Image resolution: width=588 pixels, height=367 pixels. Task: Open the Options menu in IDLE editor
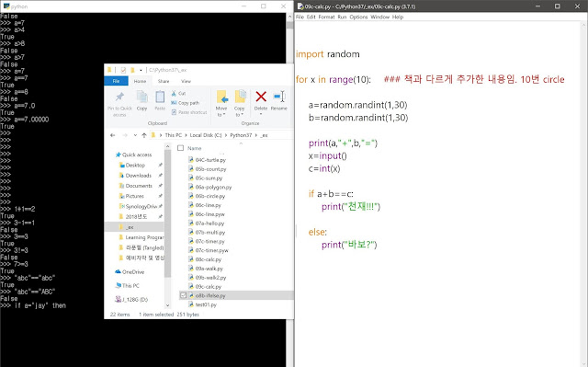358,17
